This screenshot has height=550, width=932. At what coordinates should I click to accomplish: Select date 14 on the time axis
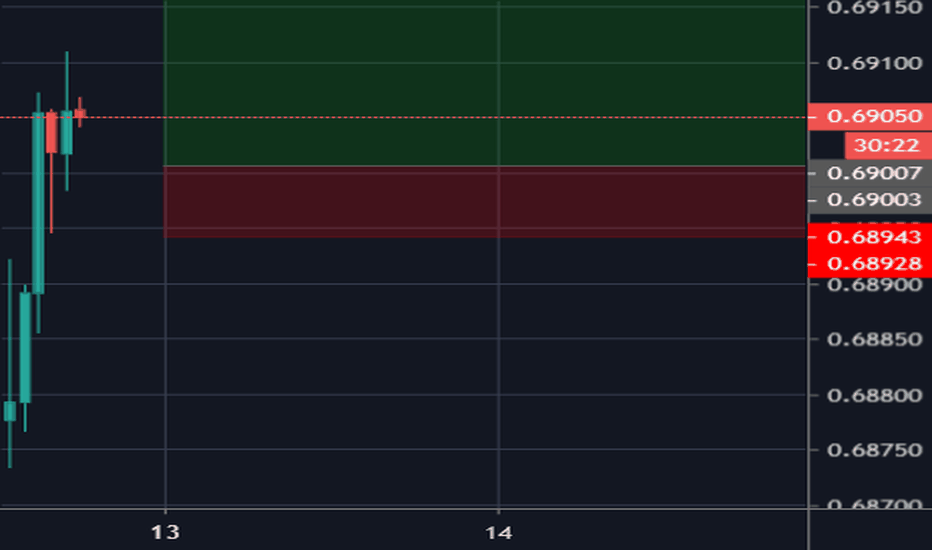coord(498,532)
